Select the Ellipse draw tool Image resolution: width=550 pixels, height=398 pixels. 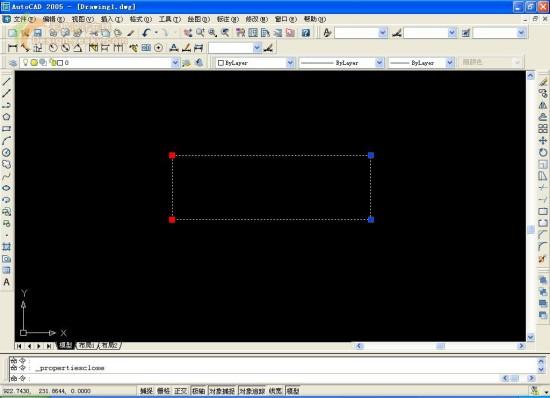click(6, 188)
